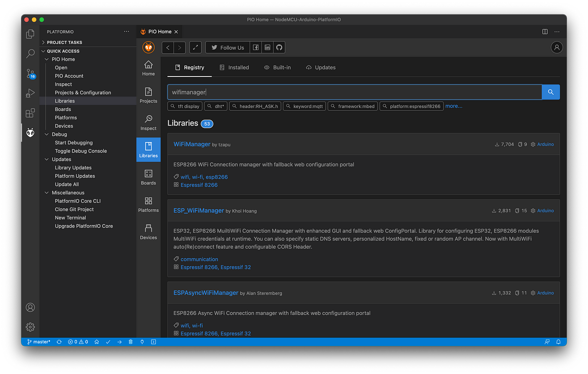Close the PIO Home editor tab
Image resolution: width=588 pixels, height=374 pixels.
point(176,32)
